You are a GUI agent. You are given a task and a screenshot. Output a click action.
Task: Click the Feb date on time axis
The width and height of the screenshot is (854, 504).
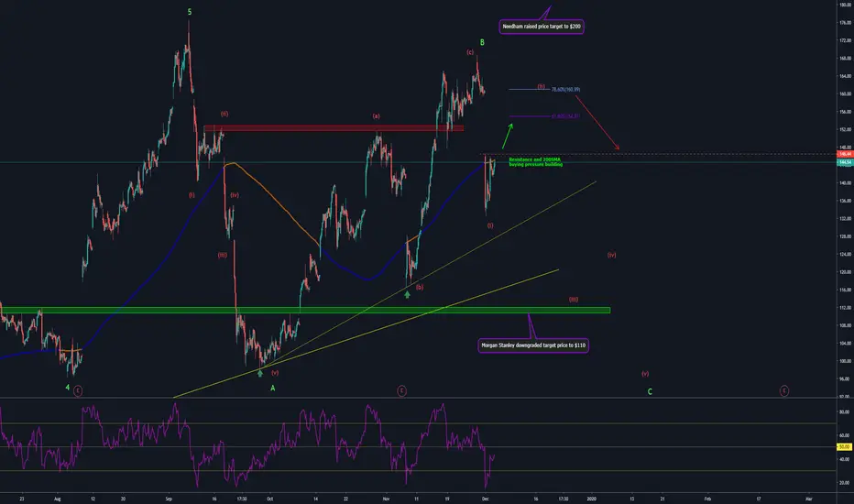707,499
